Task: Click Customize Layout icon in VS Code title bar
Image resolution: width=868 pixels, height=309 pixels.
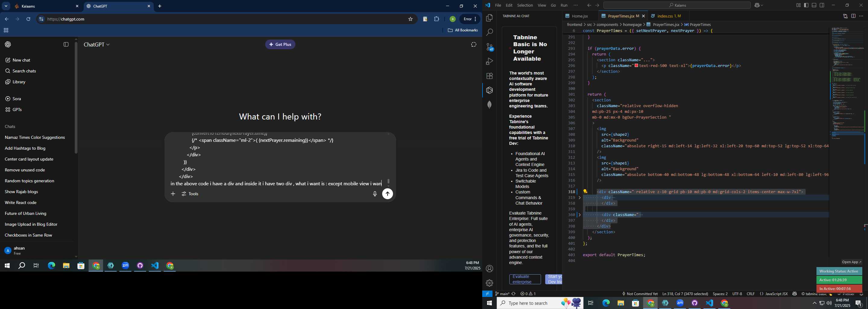Action: click(798, 5)
